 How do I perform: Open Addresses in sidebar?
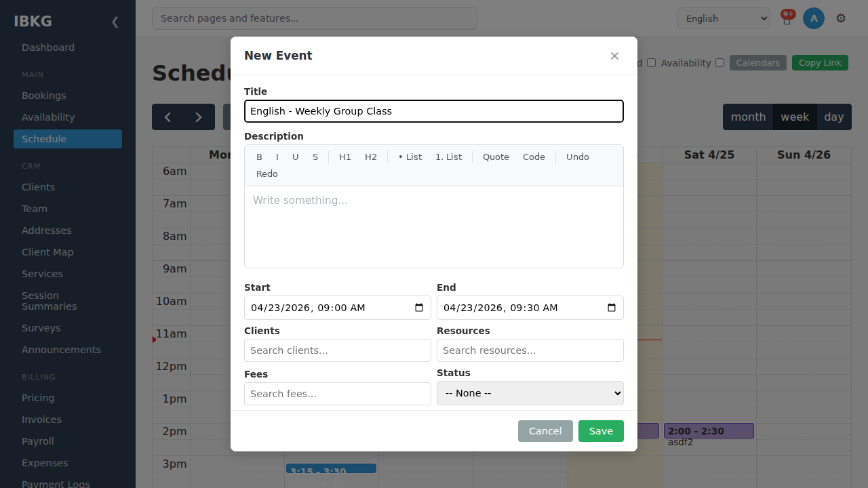pyautogui.click(x=68, y=230)
